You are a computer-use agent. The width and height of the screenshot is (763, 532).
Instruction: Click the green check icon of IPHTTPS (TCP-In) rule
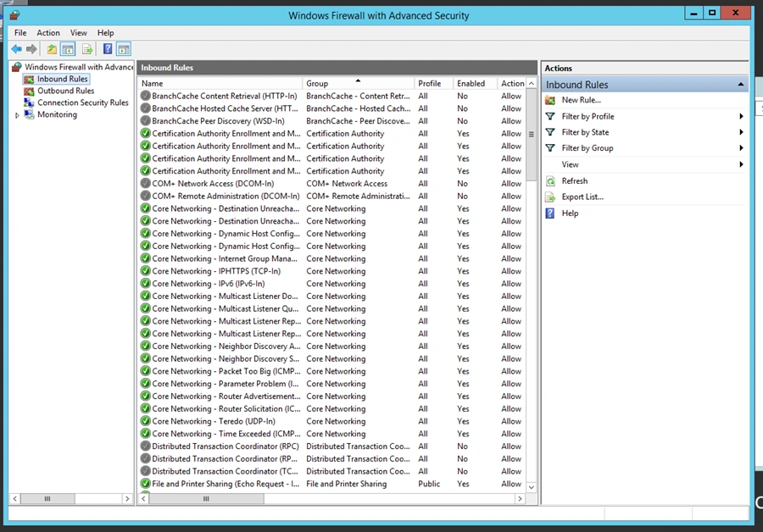tap(146, 271)
